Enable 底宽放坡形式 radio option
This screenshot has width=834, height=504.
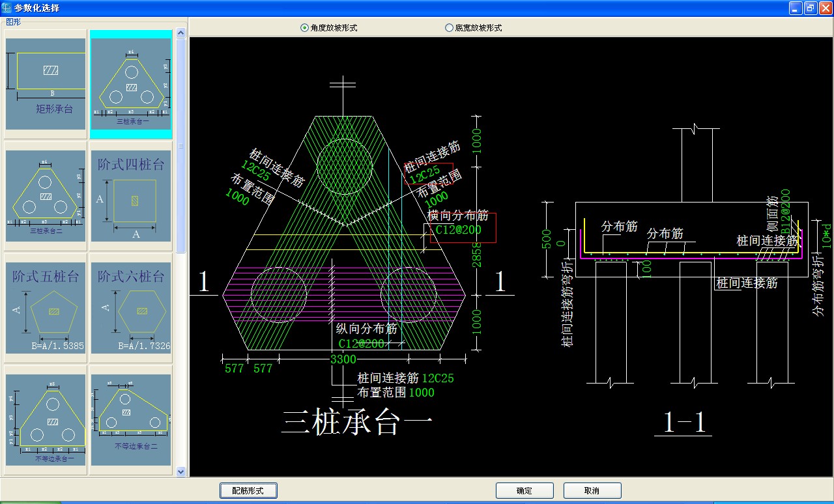[474, 28]
